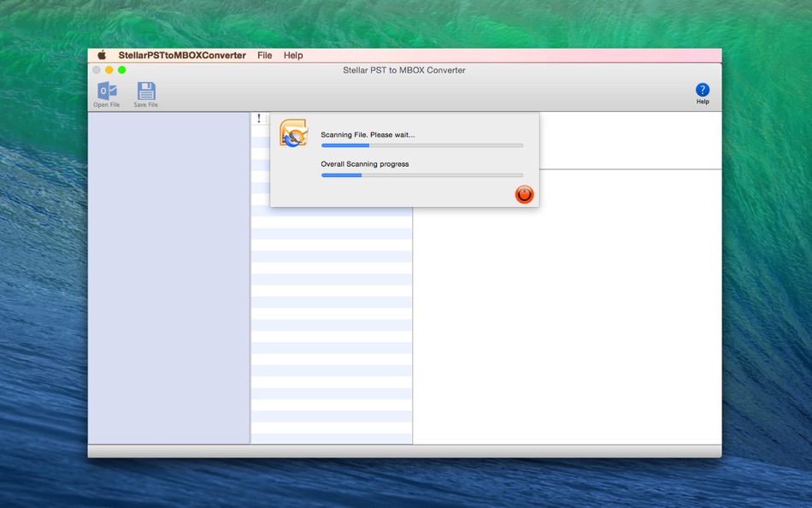Open the File menu
Image resolution: width=812 pixels, height=508 pixels.
coord(265,55)
